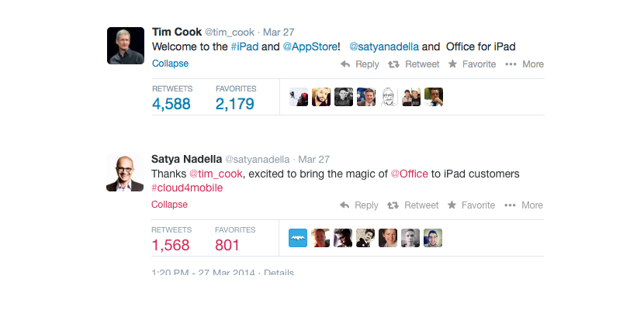Open tweet Details link

coord(279,273)
